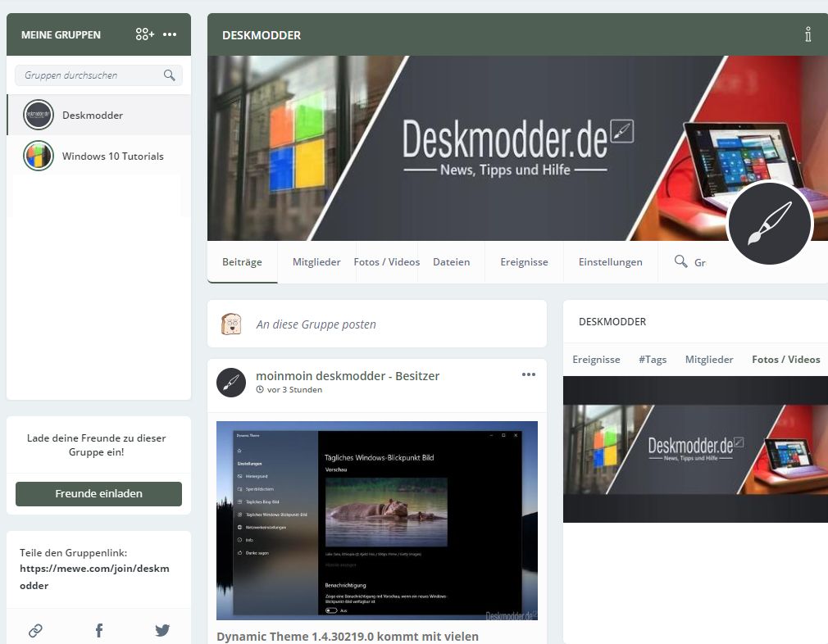The width and height of the screenshot is (828, 644).
Task: Click the magnifier in group search box
Action: coord(170,75)
